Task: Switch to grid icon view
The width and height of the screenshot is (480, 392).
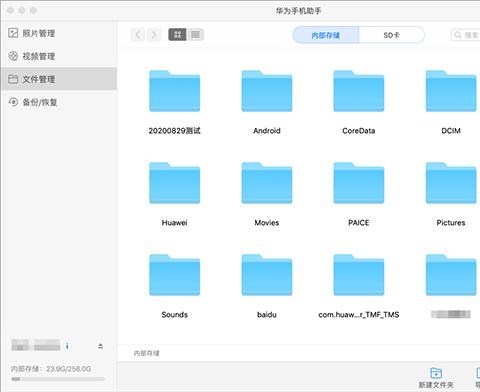Action: click(x=177, y=35)
